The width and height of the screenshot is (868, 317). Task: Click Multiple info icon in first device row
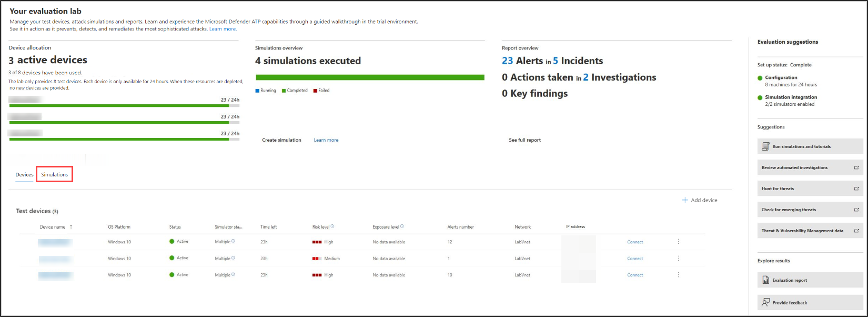click(x=233, y=241)
